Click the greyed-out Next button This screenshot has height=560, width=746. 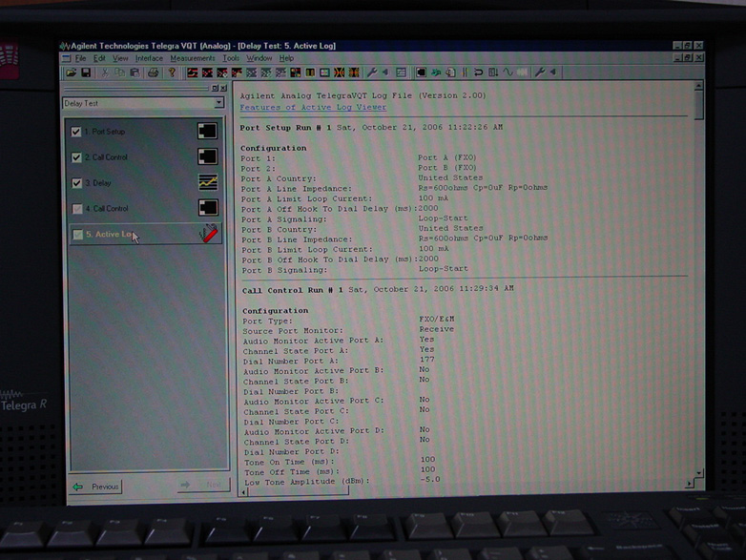click(x=203, y=485)
